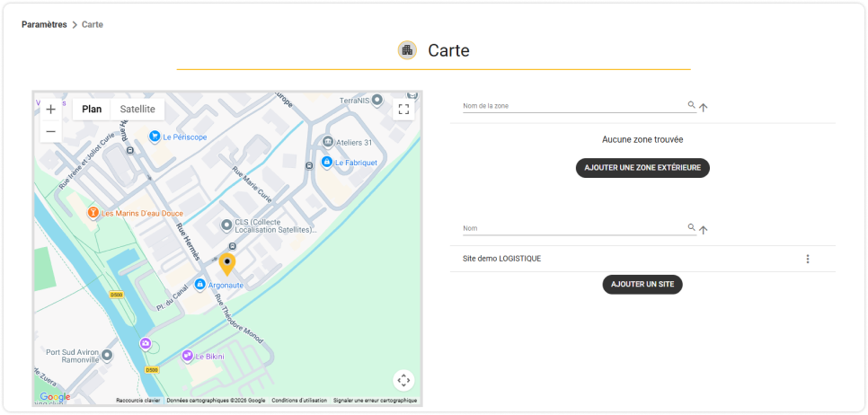Screen dimensions: 868x415
Task: Click bus stop icon near CLS
Action: [x=233, y=246]
